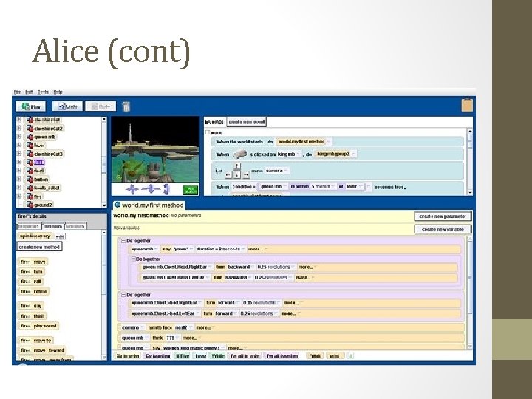
Task: Click the fire4 move to method tile
Action: [x=35, y=341]
